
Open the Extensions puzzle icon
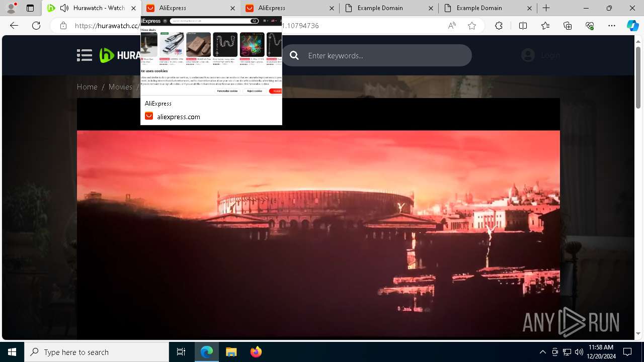point(499,26)
